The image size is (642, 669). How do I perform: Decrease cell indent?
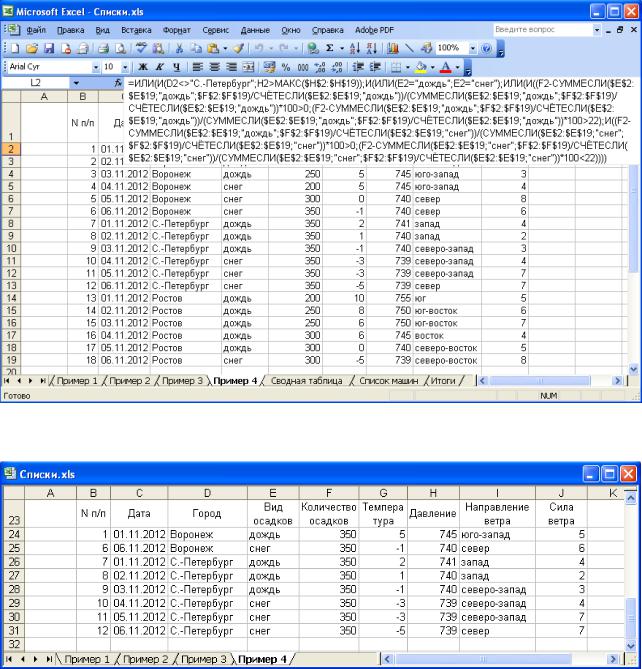(x=358, y=67)
